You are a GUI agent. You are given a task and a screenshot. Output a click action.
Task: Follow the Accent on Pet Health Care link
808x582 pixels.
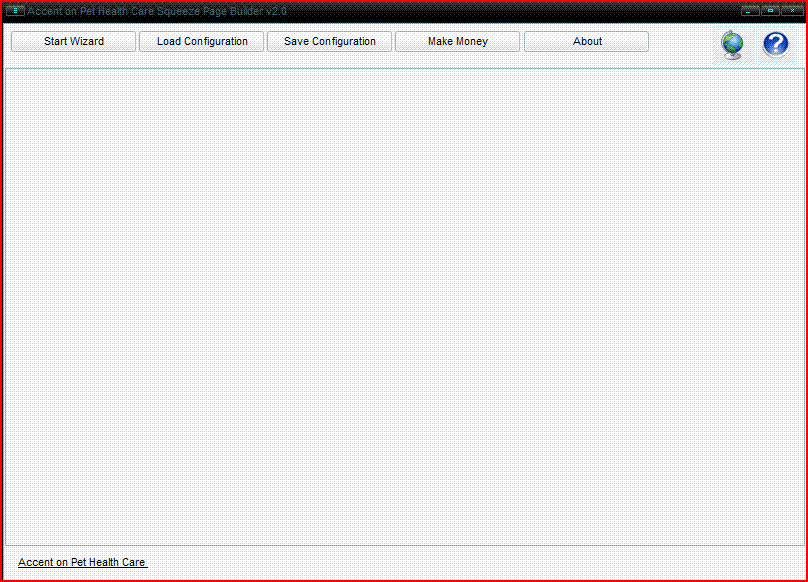coord(82,562)
